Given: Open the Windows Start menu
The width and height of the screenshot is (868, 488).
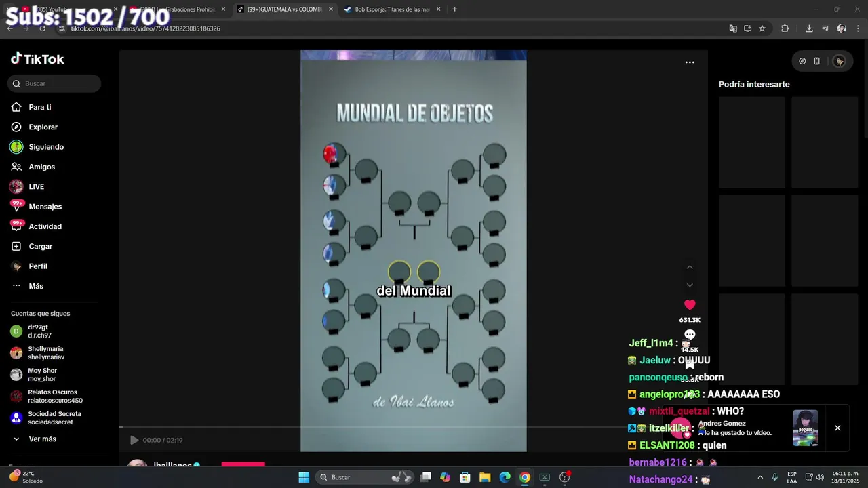Looking at the screenshot, I should click(x=304, y=477).
